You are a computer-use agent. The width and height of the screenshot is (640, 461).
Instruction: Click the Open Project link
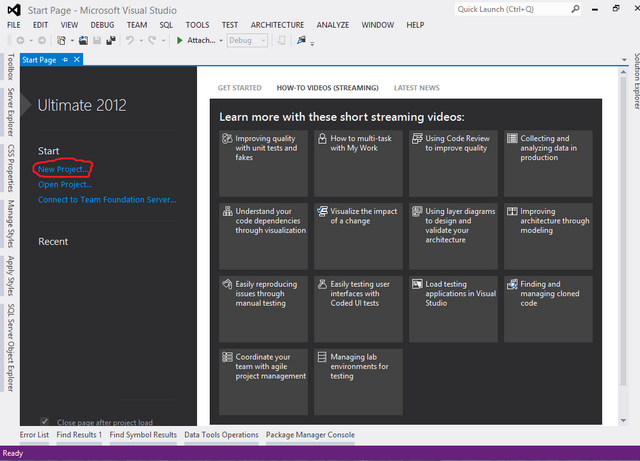tap(65, 185)
